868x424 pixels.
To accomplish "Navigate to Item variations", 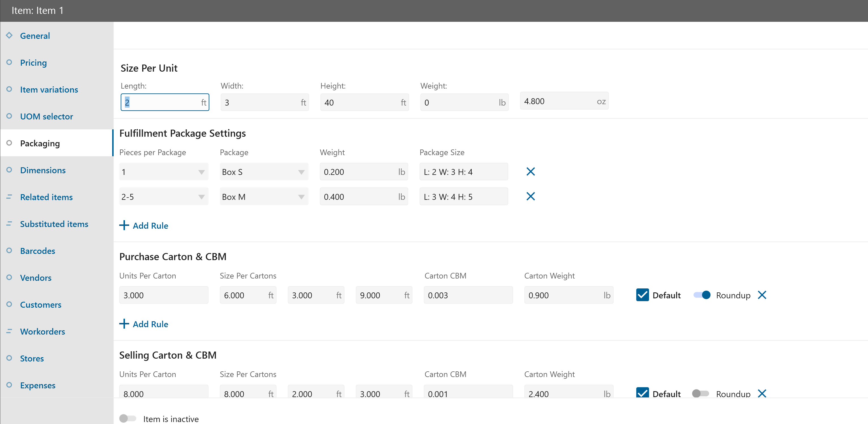I will [49, 89].
